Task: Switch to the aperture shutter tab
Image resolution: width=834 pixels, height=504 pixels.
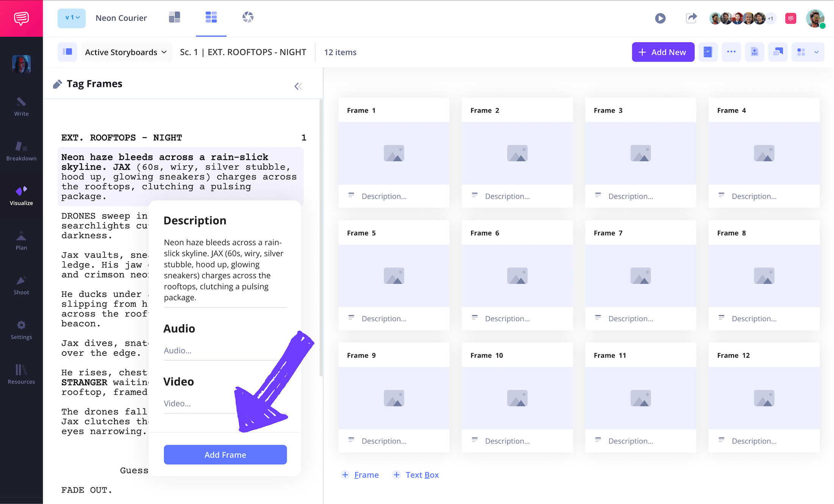Action: [x=248, y=17]
